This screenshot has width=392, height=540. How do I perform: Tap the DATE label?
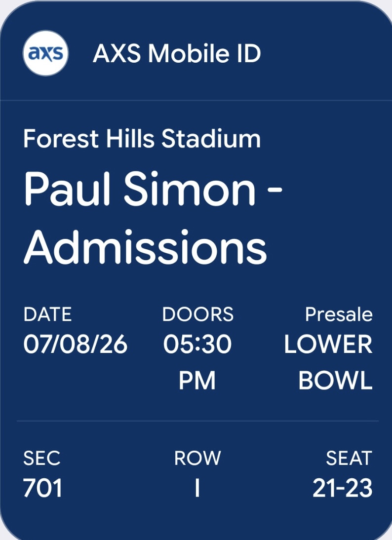[x=47, y=314]
